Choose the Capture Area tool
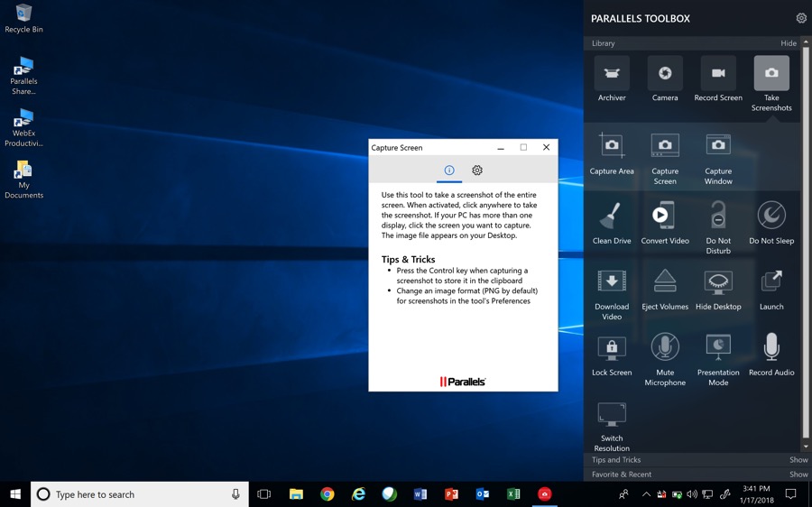This screenshot has width=812, height=507. point(612,154)
